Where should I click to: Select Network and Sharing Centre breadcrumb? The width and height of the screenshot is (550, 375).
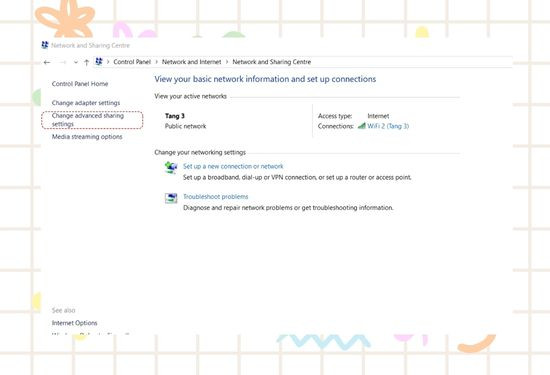pyautogui.click(x=272, y=62)
